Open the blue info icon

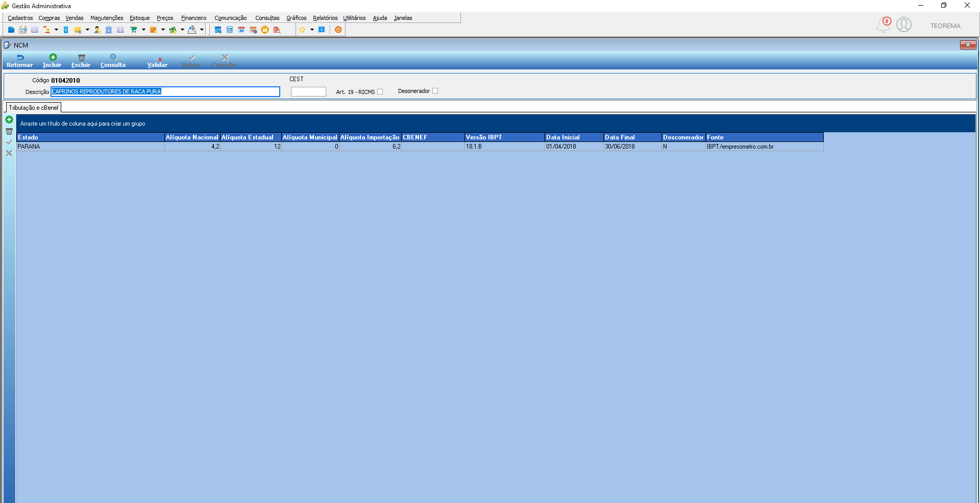(x=322, y=30)
